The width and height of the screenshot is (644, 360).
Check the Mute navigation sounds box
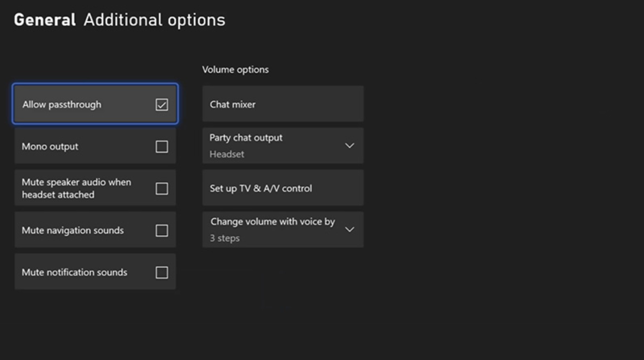pyautogui.click(x=162, y=230)
